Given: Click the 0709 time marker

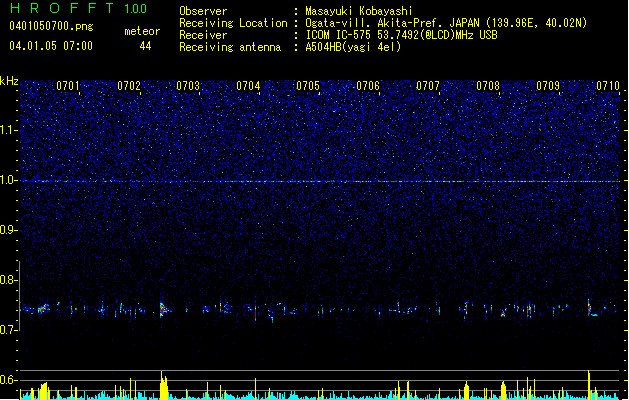Looking at the screenshot, I should click(x=548, y=86).
